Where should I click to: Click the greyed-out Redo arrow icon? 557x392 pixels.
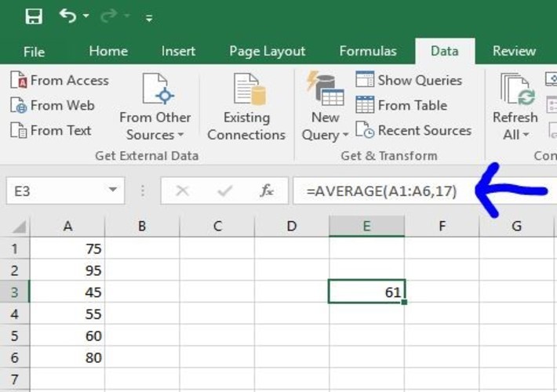click(109, 16)
